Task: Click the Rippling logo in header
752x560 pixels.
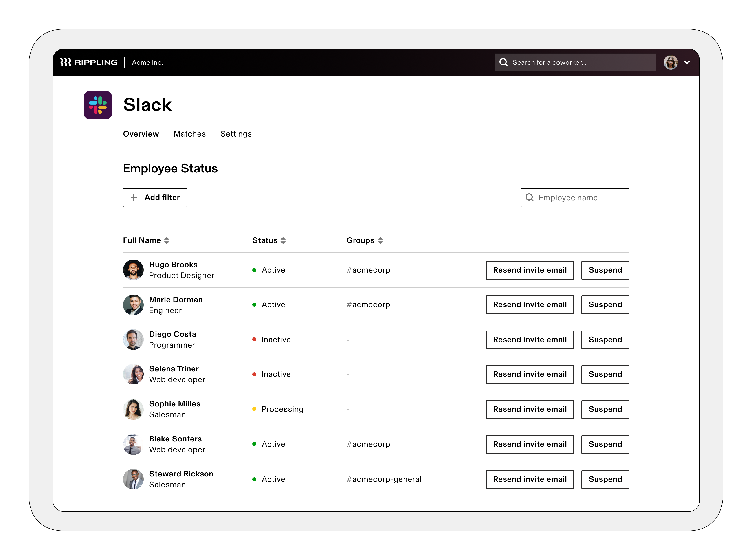Action: (89, 62)
